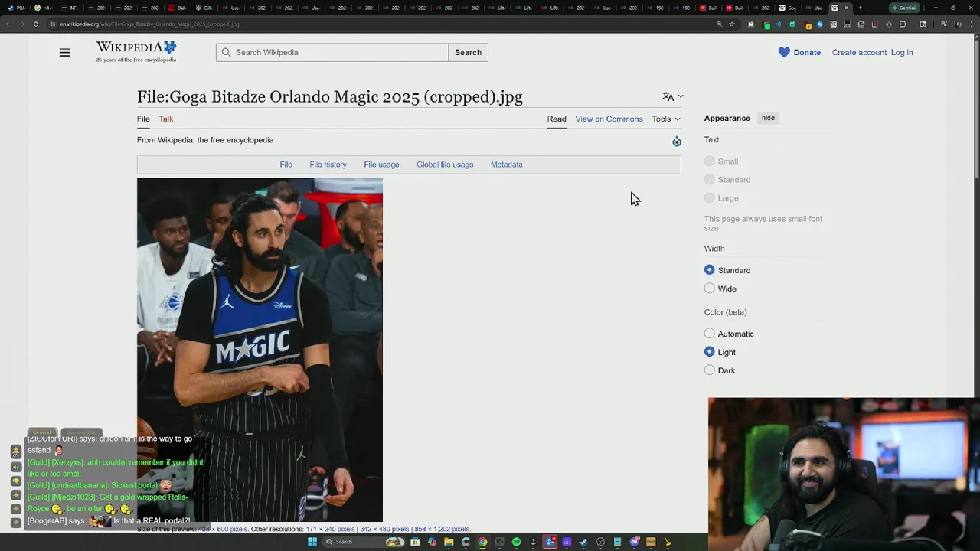Screen dimensions: 980x551
Task: Click the Log in link
Action: point(902,52)
